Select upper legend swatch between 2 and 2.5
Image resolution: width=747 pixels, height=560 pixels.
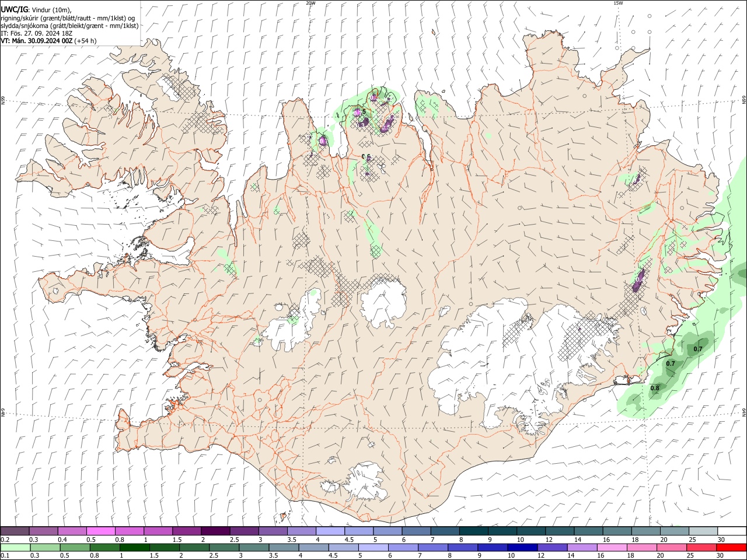(216, 531)
